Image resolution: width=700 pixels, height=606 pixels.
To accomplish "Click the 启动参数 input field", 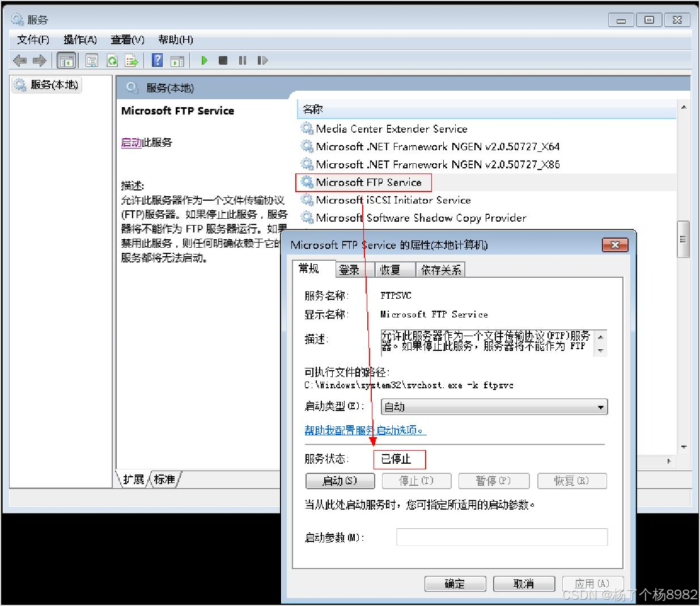I will (x=502, y=537).
